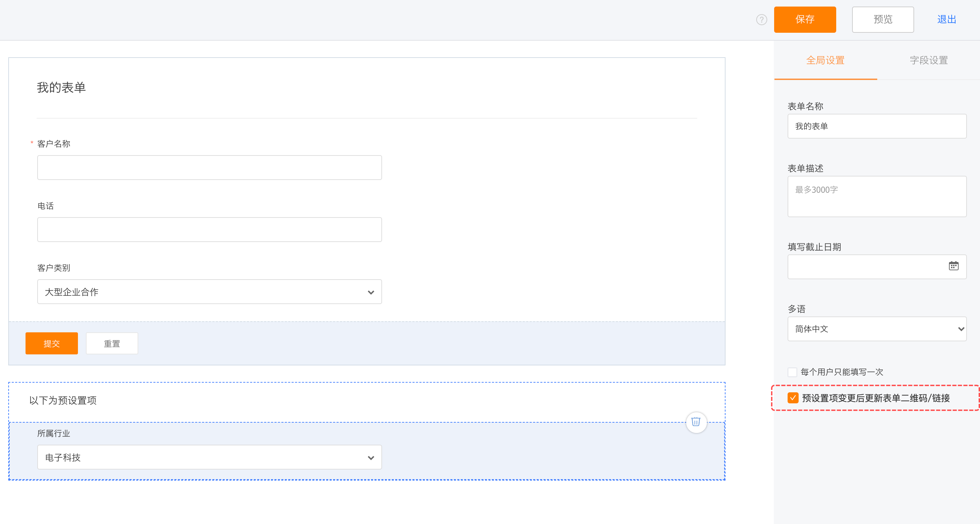980x524 pixels.
Task: Uncheck 预设置项变更后更新表单二维码/链接 option
Action: [793, 398]
